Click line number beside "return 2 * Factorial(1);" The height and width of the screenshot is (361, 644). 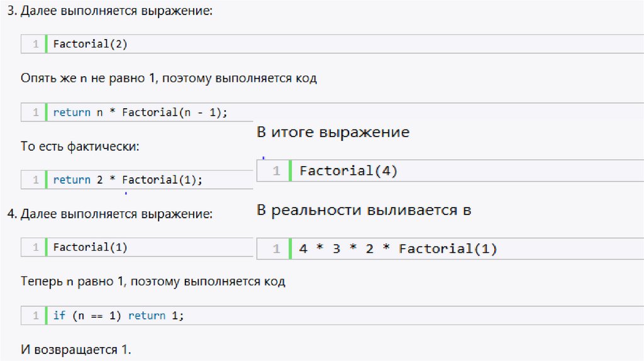35,180
